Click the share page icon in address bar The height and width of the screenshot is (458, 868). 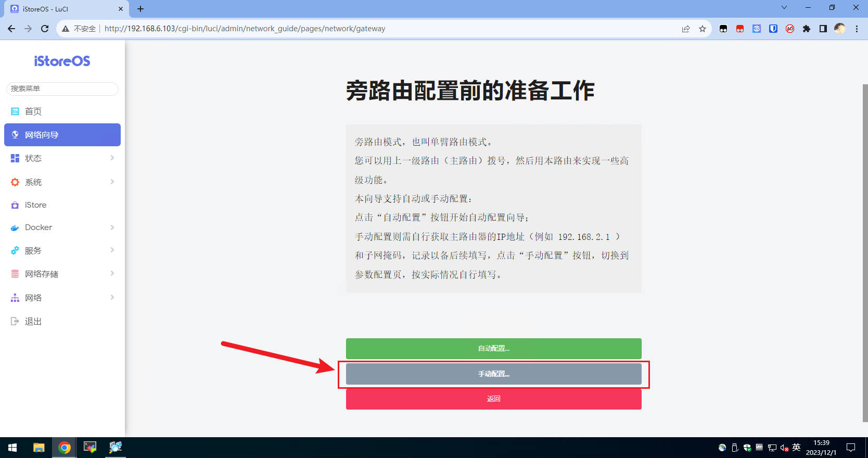(686, 29)
